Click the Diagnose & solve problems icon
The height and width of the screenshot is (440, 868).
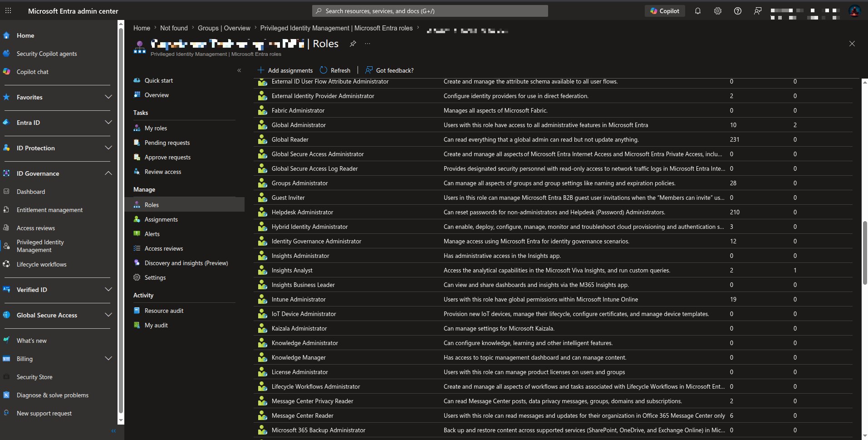(x=6, y=395)
